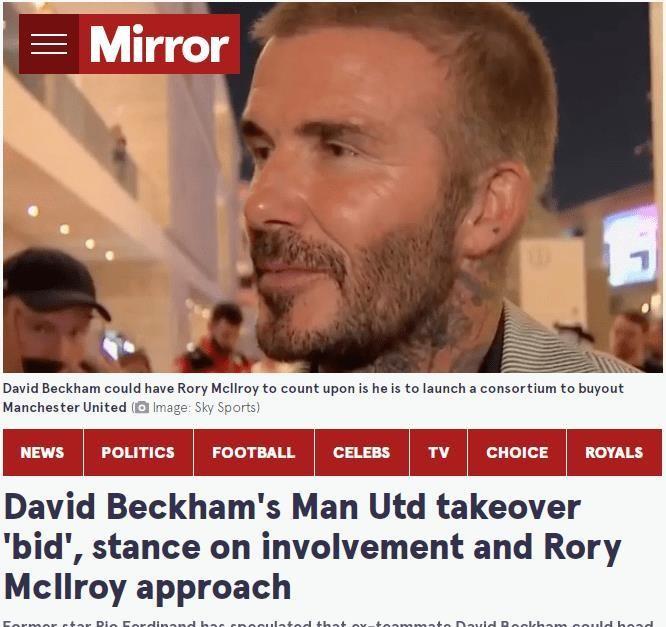Click the David Beckham takeover headline
Viewport: 666px width, 627px height.
313,547
